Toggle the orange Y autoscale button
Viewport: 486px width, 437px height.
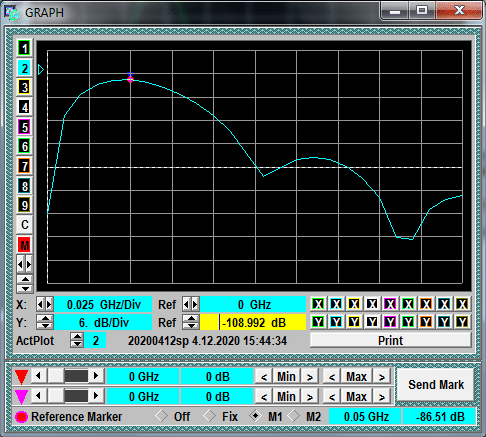click(426, 322)
